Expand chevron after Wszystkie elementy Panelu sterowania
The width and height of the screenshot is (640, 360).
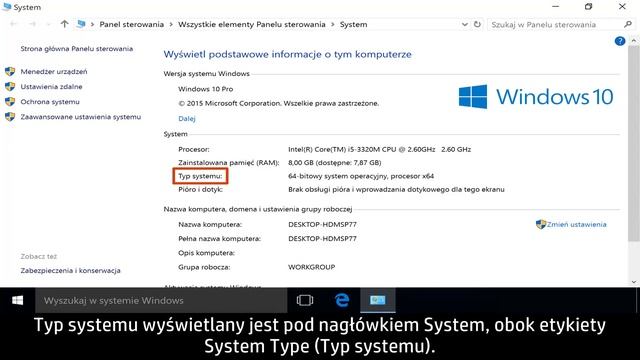tap(333, 24)
